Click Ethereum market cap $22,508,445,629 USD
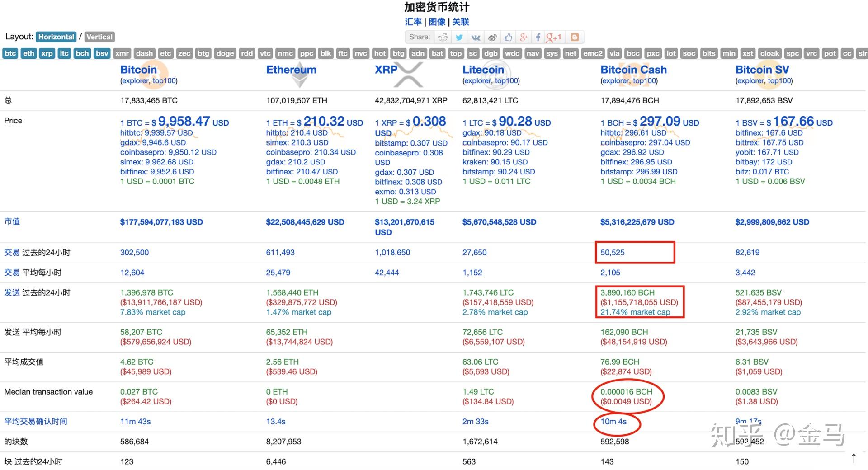The height and width of the screenshot is (470, 868). point(305,222)
